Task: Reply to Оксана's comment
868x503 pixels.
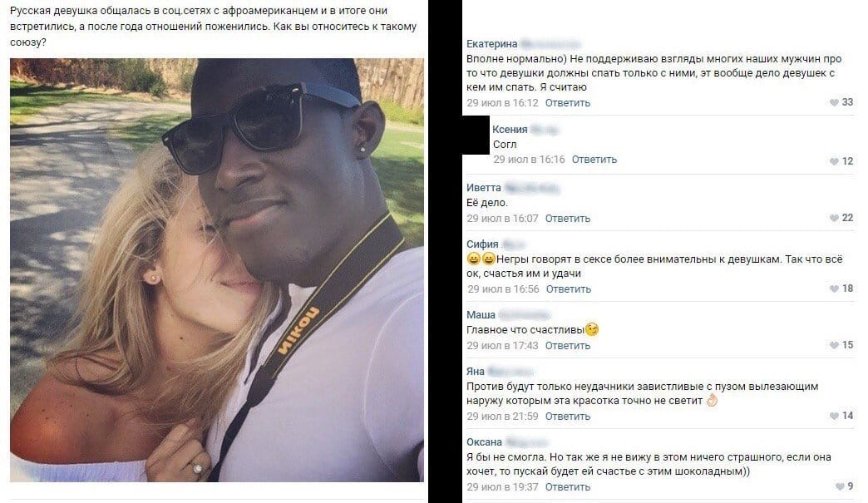Action: tap(567, 487)
